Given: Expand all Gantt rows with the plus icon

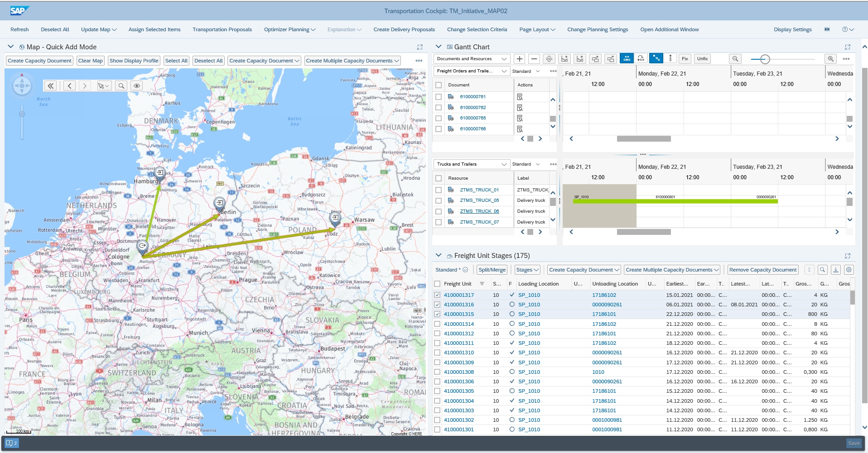Looking at the screenshot, I should click(520, 59).
